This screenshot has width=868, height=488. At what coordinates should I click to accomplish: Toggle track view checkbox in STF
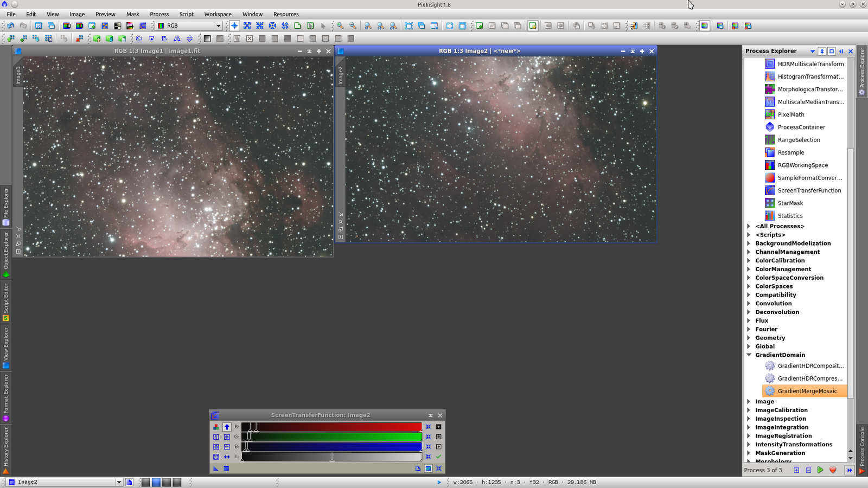(x=428, y=468)
